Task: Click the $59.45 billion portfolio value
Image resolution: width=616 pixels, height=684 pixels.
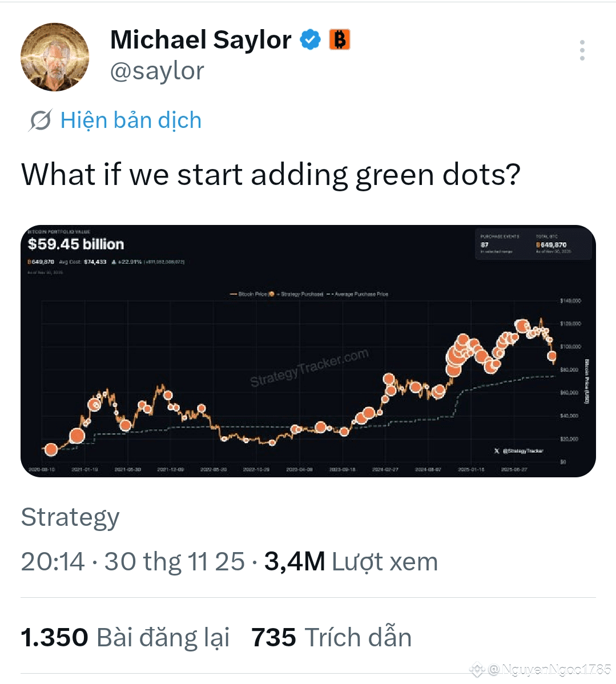Action: tap(76, 244)
